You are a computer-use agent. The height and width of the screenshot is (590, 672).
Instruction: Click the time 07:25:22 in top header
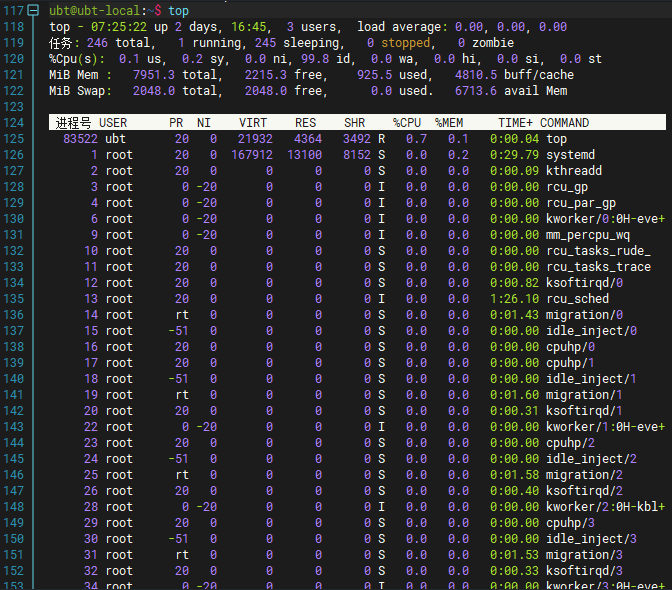pos(119,27)
